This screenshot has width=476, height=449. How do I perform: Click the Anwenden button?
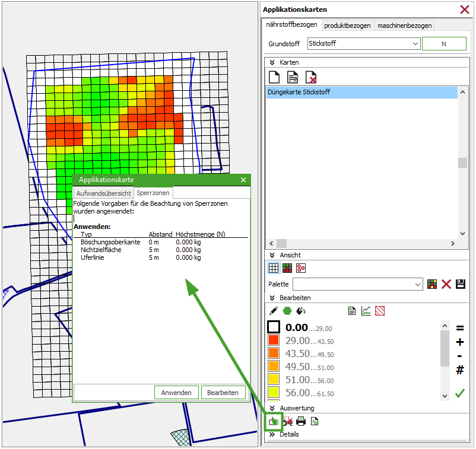[x=176, y=393]
